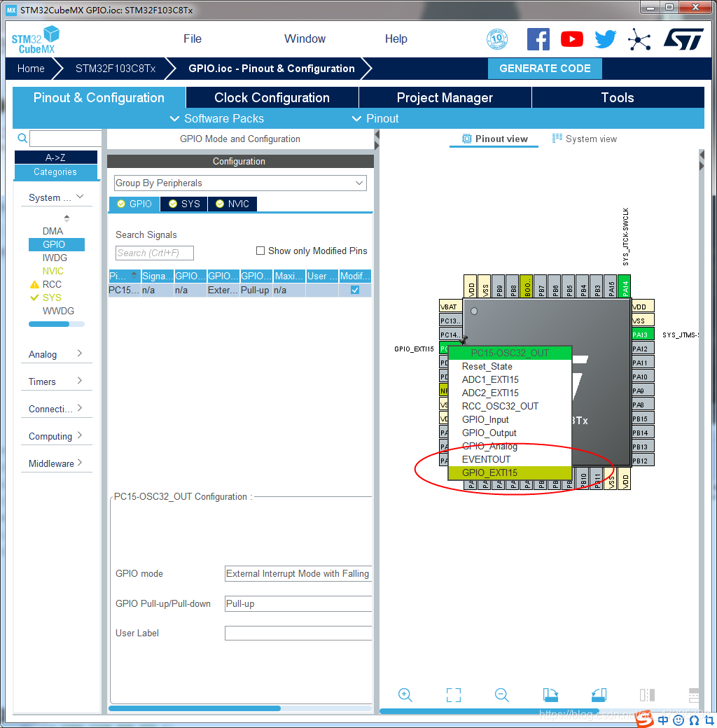The image size is (717, 728).
Task: Click the Sogou input method S icon
Action: [x=645, y=718]
